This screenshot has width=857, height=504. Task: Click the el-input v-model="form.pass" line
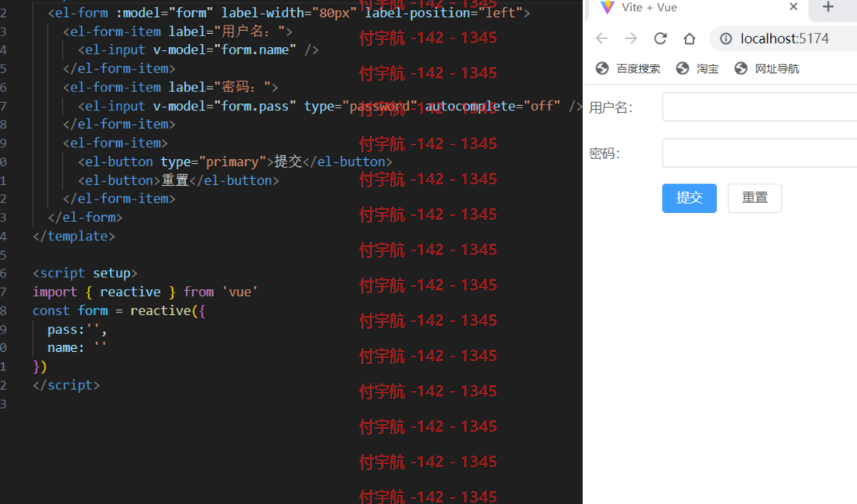point(331,106)
